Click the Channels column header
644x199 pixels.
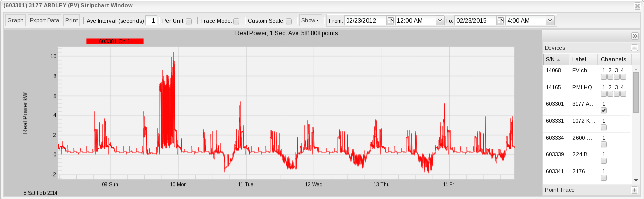point(614,59)
